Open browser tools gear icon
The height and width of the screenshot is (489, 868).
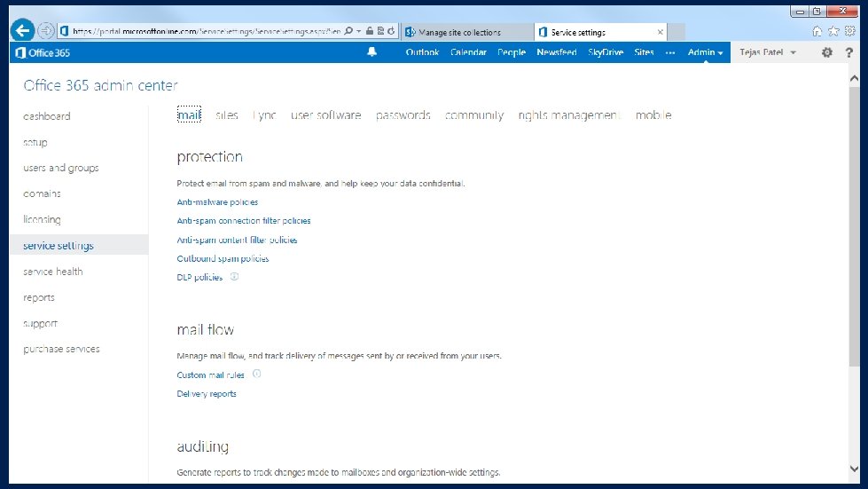pos(850,32)
